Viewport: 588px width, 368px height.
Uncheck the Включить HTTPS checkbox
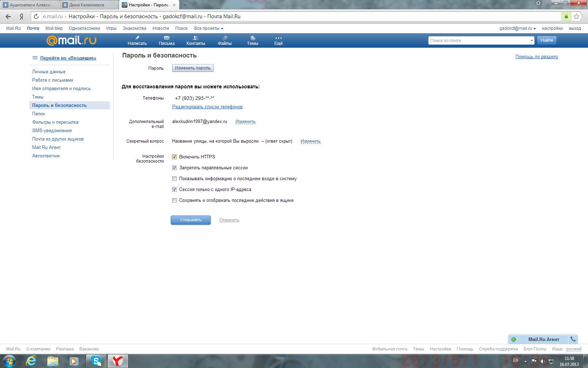(174, 157)
